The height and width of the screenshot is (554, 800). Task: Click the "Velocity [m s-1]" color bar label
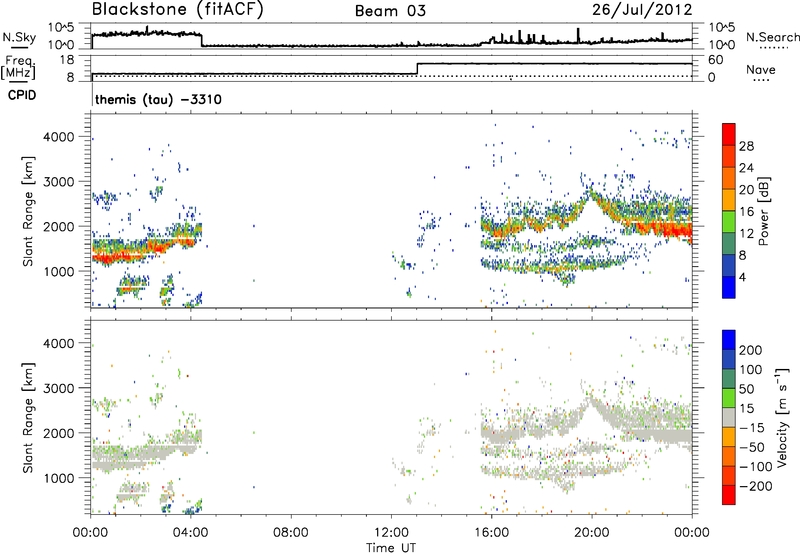click(782, 417)
